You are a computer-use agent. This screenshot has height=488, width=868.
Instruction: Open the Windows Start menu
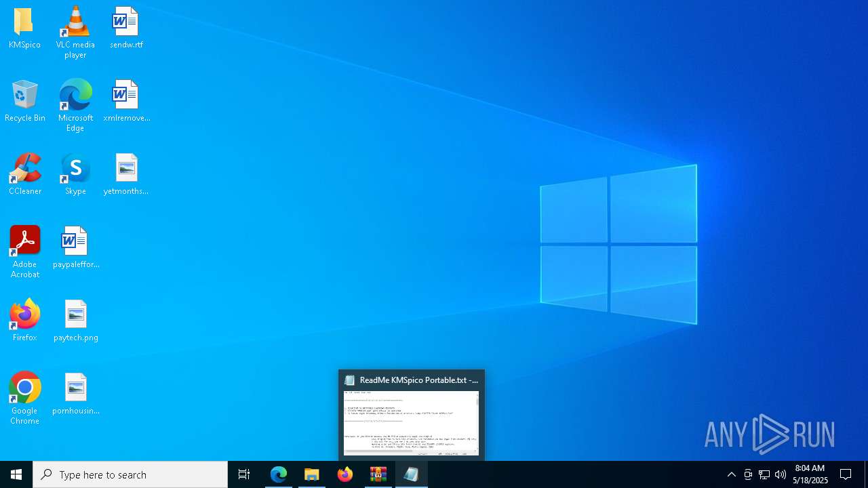pyautogui.click(x=16, y=474)
